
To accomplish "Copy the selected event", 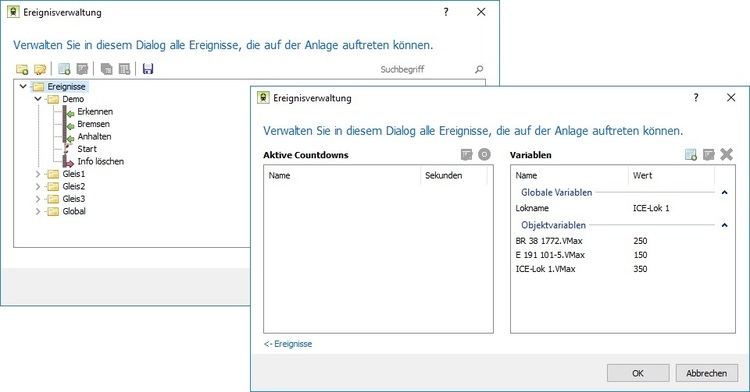I will (106, 69).
